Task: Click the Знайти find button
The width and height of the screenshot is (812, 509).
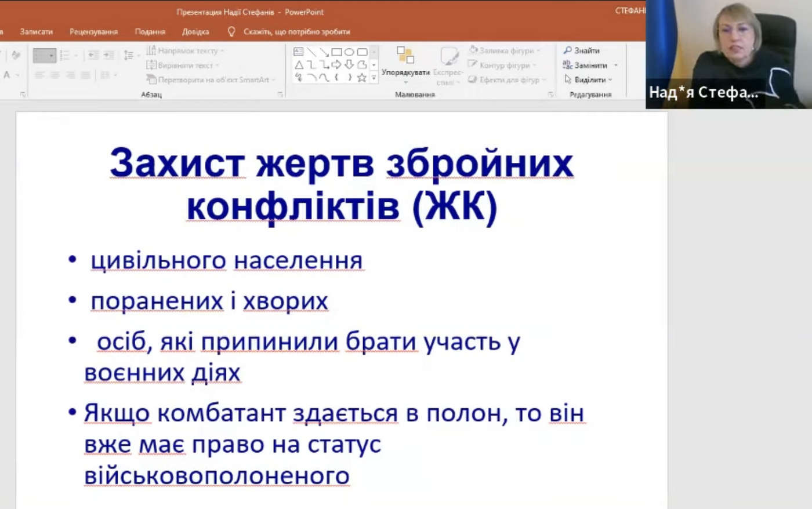Action: pos(582,51)
